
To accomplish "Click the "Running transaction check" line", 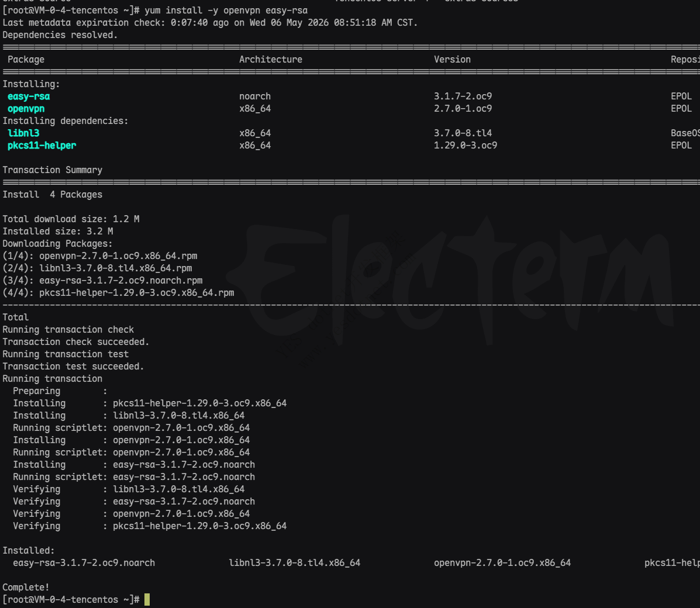I will pyautogui.click(x=68, y=330).
